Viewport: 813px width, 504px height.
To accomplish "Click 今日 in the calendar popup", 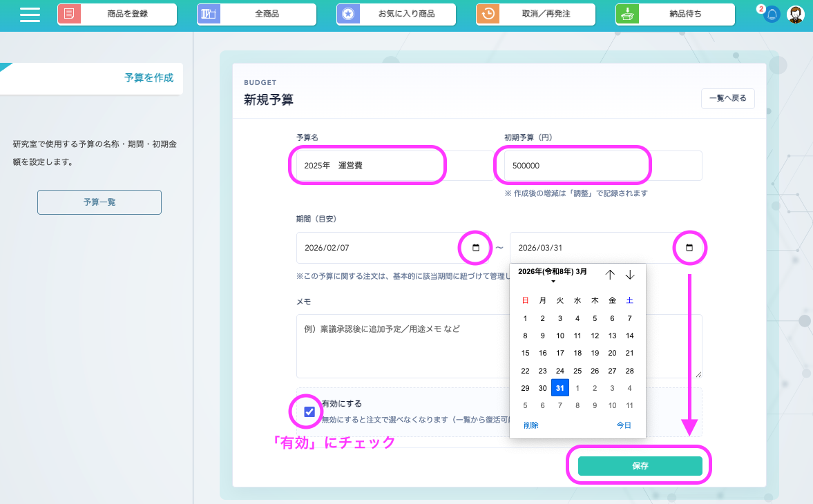I will [x=624, y=425].
